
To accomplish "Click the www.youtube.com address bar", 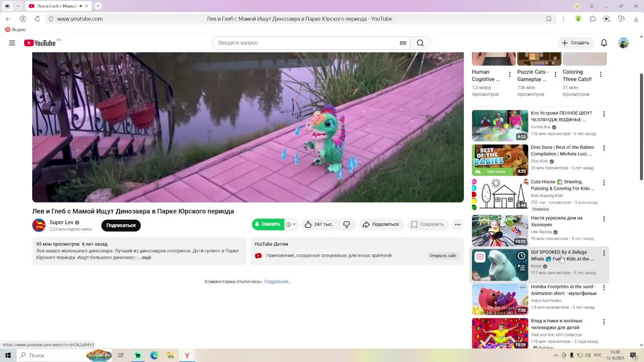I will coord(79,19).
